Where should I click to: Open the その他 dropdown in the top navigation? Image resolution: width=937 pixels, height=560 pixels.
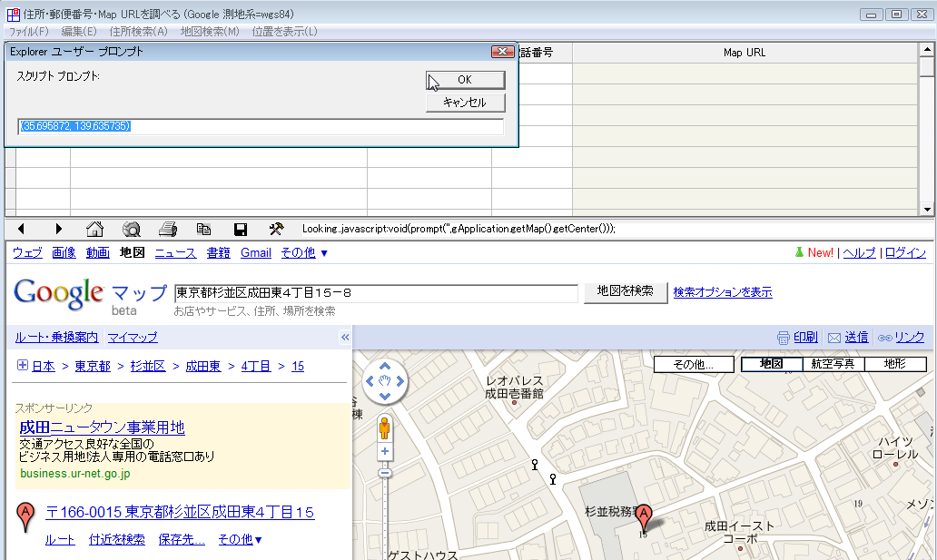(x=304, y=253)
